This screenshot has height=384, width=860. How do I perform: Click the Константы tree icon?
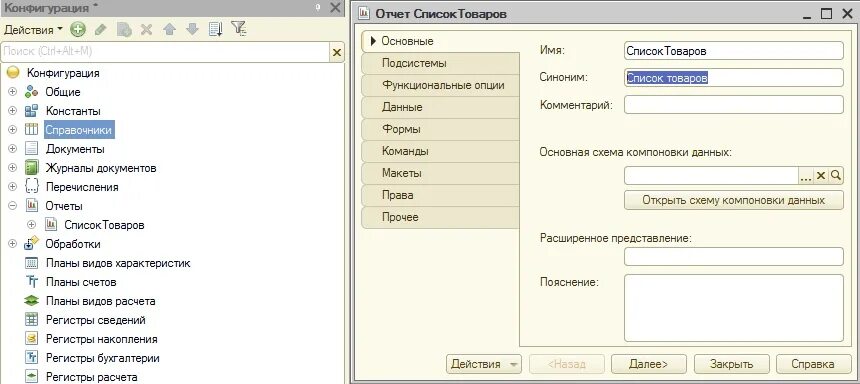(31, 111)
